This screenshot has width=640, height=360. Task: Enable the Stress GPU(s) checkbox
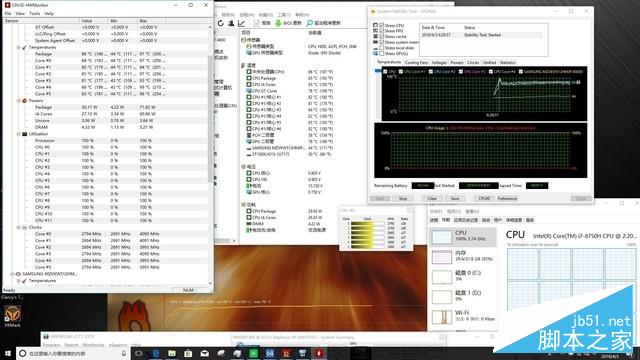382,53
